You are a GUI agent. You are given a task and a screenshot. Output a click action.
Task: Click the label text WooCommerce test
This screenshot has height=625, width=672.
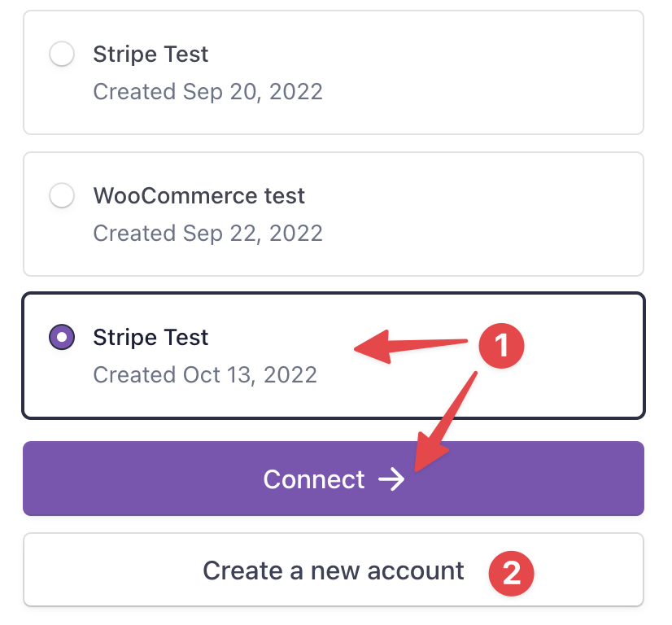[199, 196]
